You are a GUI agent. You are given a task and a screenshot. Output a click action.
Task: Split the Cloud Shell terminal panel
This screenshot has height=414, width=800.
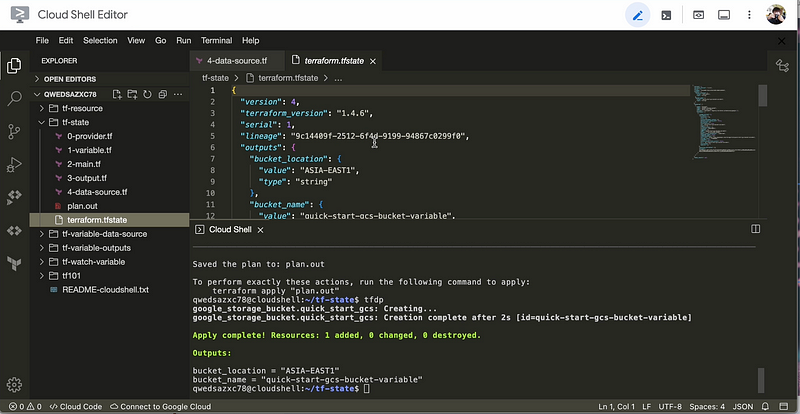tap(756, 229)
